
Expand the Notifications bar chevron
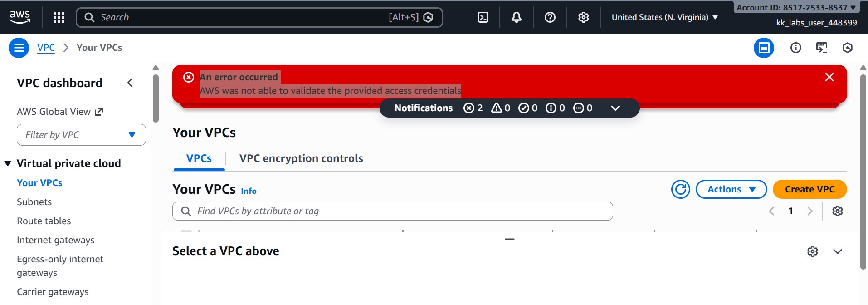[615, 108]
